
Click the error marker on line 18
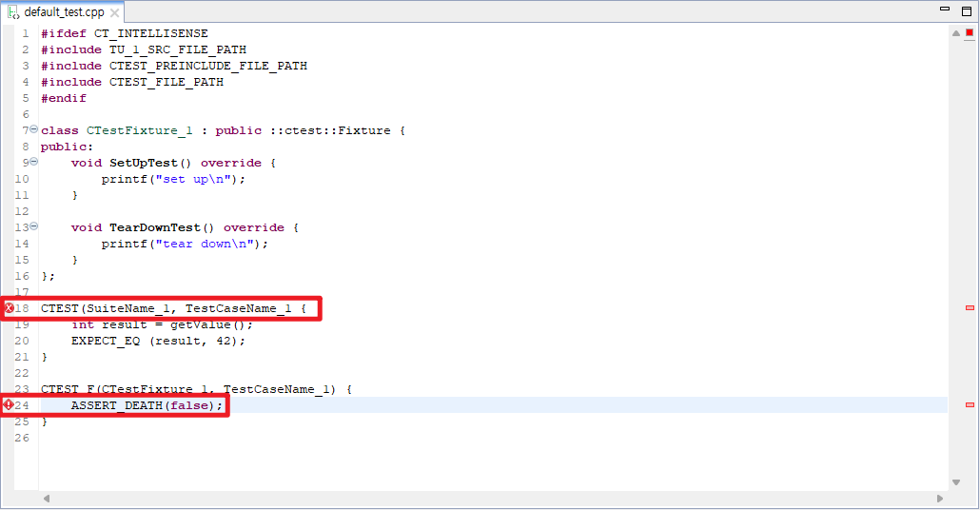pyautogui.click(x=9, y=308)
